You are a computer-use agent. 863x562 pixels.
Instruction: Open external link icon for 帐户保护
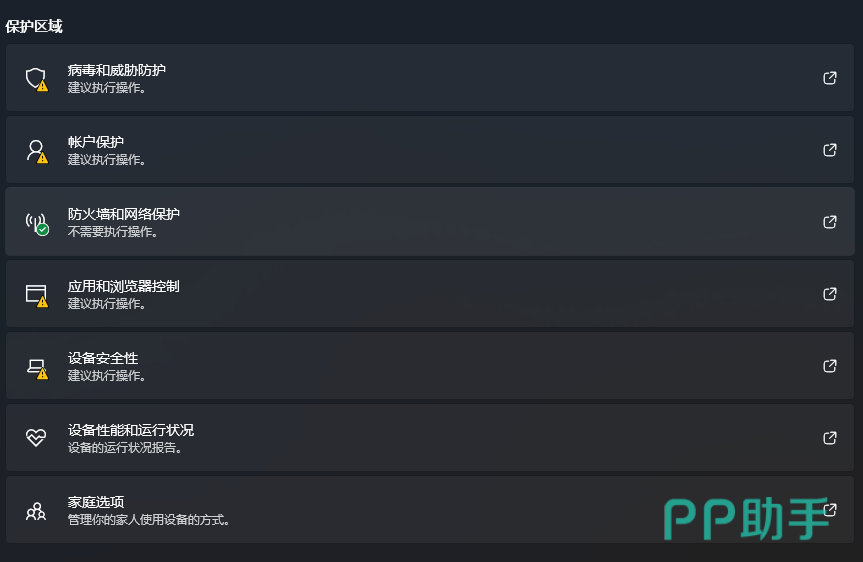pos(829,150)
